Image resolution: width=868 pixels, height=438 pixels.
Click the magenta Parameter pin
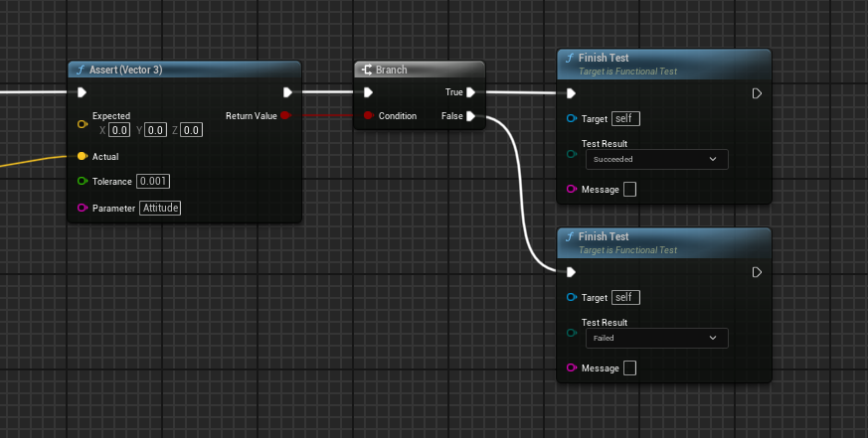pos(82,208)
